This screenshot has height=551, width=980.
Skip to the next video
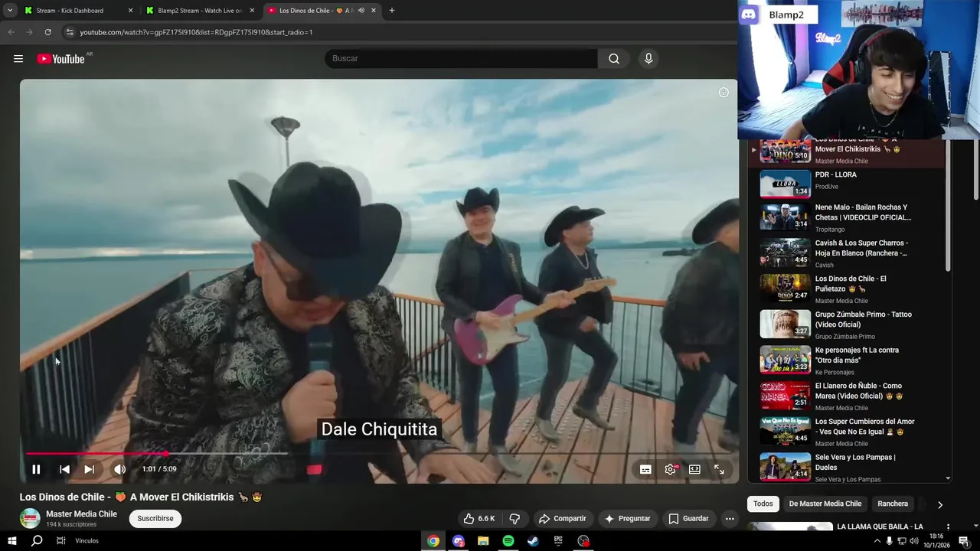[89, 469]
